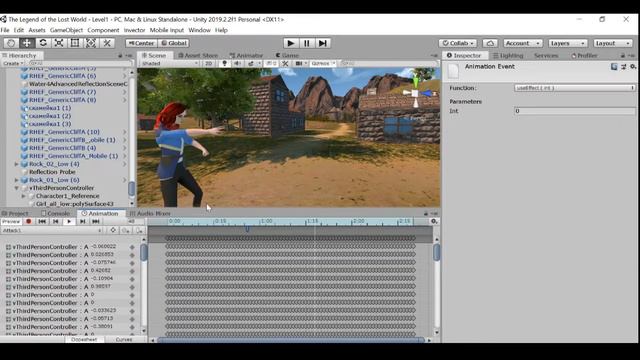Enable animation record button
Viewport: 640px width, 360px height.
[x=29, y=221]
